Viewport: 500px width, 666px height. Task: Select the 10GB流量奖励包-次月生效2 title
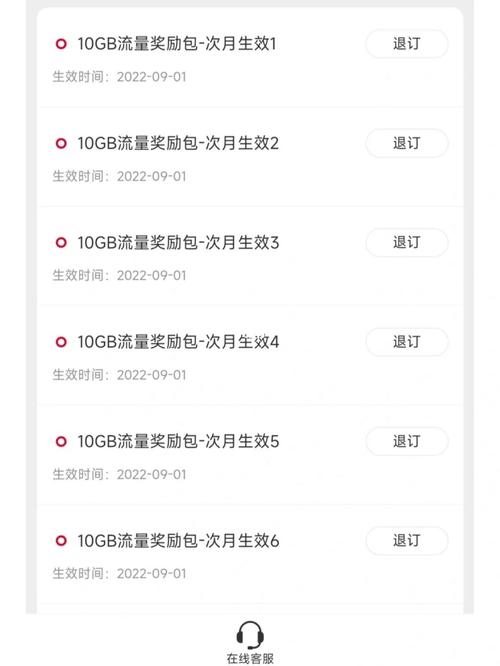(178, 143)
